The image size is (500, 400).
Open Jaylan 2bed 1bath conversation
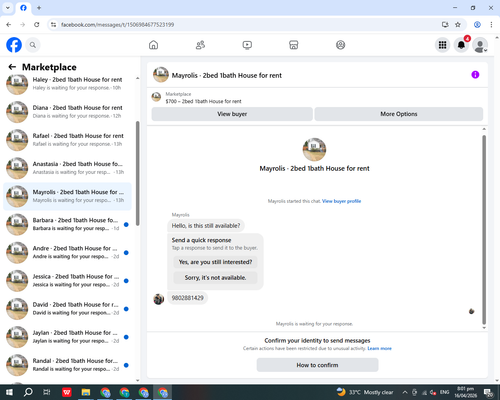coord(68,337)
